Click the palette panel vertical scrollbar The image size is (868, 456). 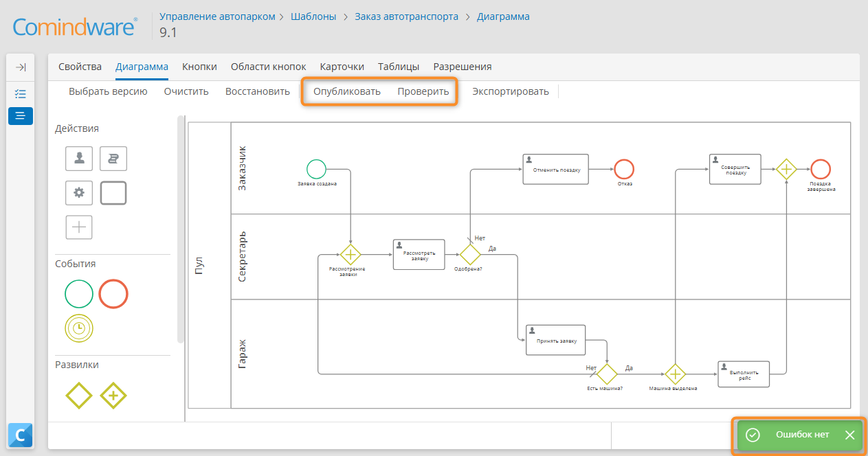pos(181,229)
